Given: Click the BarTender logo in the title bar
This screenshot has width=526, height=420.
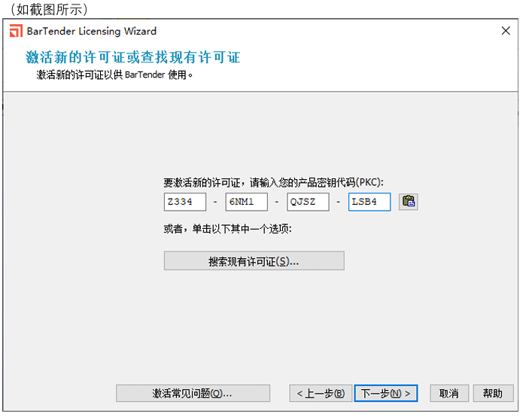Looking at the screenshot, I should [x=16, y=31].
